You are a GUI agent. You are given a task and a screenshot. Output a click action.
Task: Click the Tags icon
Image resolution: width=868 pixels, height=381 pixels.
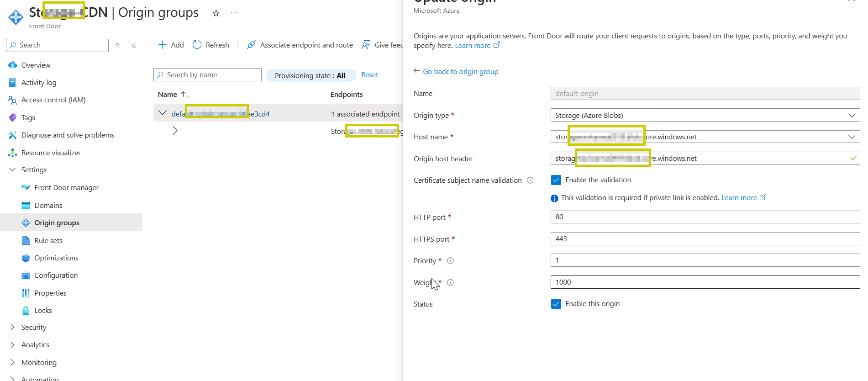click(x=13, y=118)
